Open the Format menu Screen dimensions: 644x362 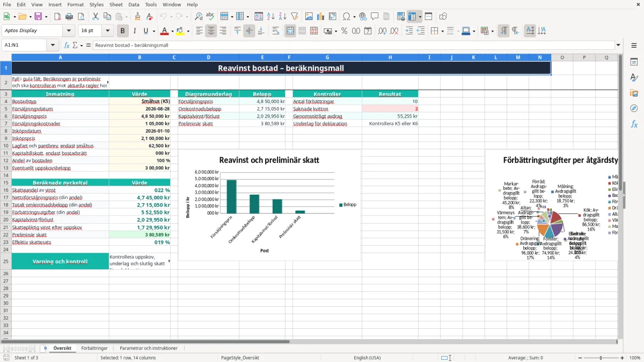tap(75, 4)
